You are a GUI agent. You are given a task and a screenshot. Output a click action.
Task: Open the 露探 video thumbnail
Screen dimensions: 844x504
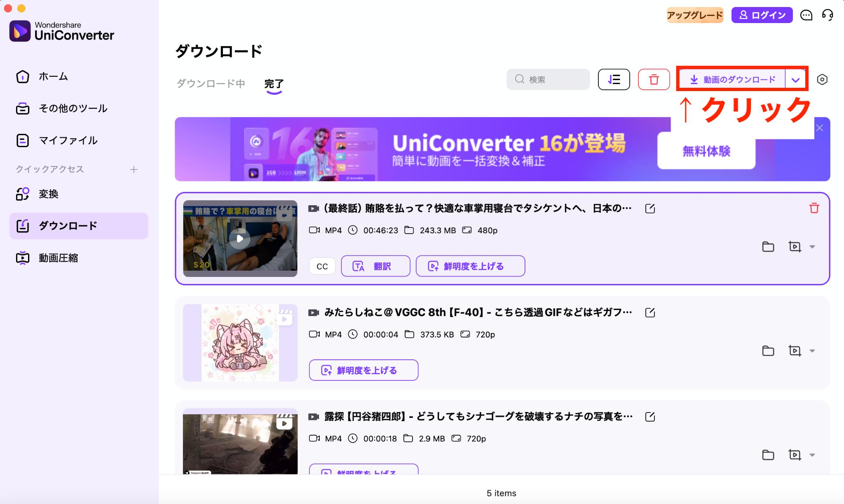click(x=240, y=441)
